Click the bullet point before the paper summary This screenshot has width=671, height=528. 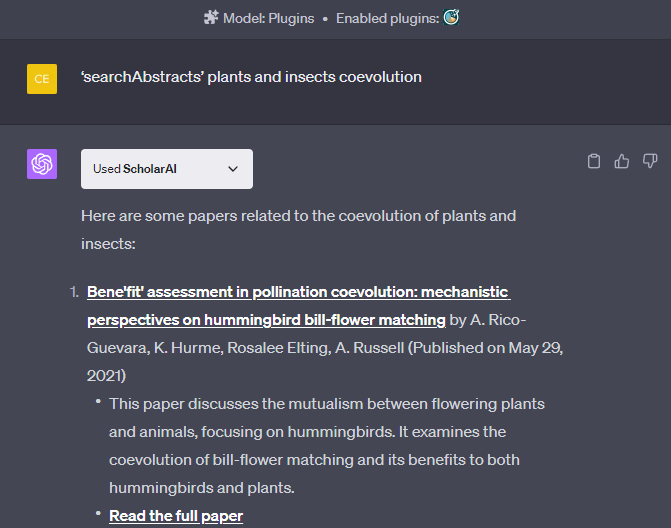pyautogui.click(x=98, y=402)
